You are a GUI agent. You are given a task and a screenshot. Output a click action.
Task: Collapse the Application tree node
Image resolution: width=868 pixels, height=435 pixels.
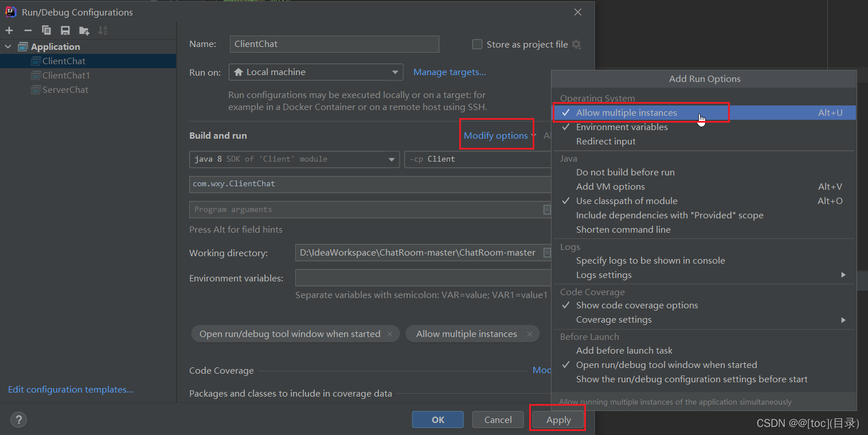[8, 47]
